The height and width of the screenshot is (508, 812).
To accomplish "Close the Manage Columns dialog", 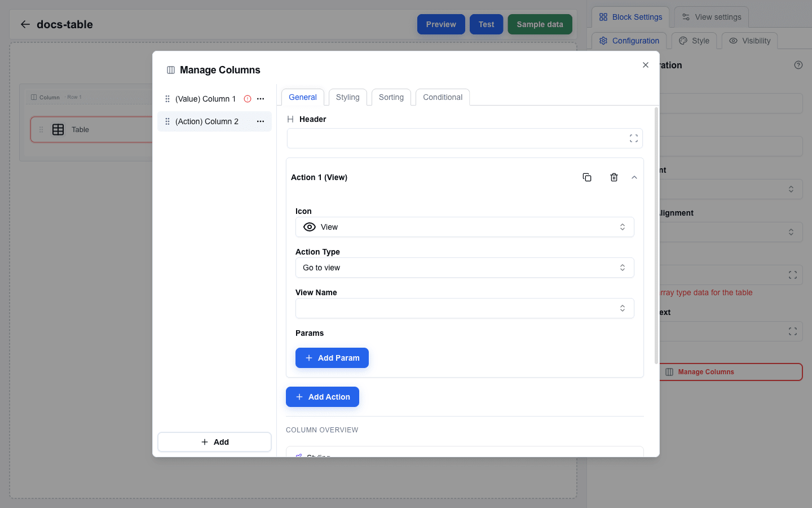I will coord(646,65).
